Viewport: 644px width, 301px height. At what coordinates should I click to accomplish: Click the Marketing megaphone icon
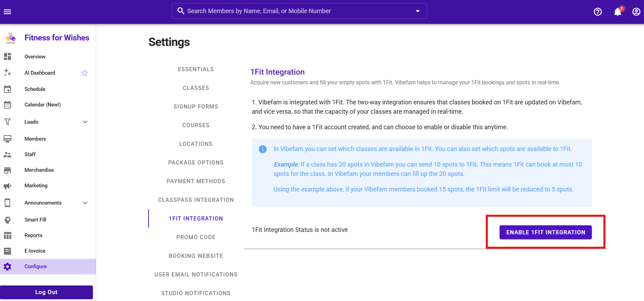[7, 186]
